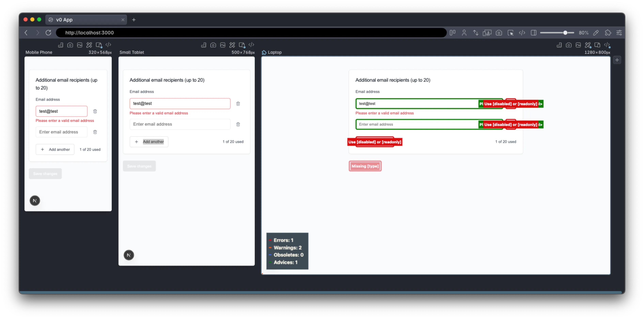Adjust the zoom slider set at 80%
Viewport: 644px width, 319px height.
[x=566, y=33]
